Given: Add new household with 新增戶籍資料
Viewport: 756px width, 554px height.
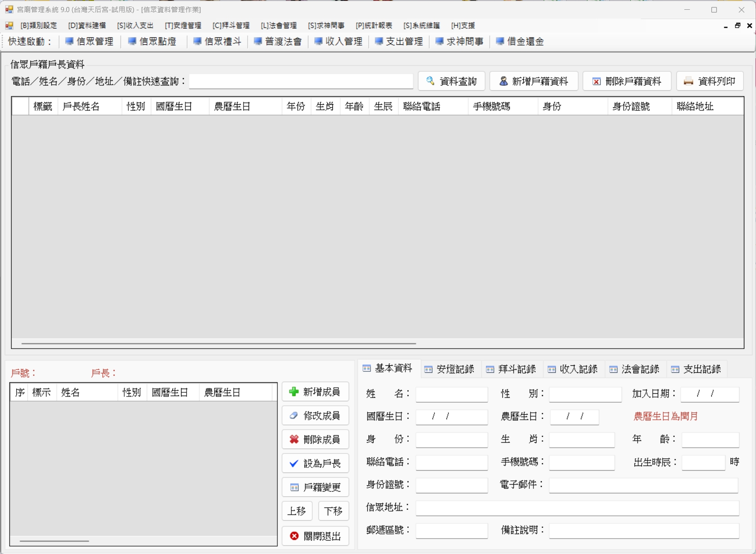Looking at the screenshot, I should [x=533, y=81].
